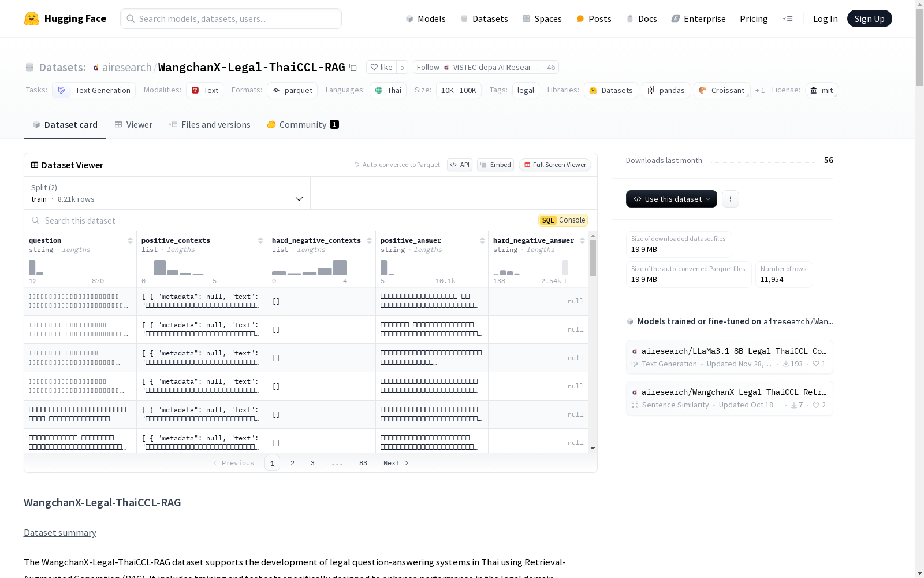Screen dimensions: 924x578
Task: Select the Thai language tag
Action: coord(388,90)
